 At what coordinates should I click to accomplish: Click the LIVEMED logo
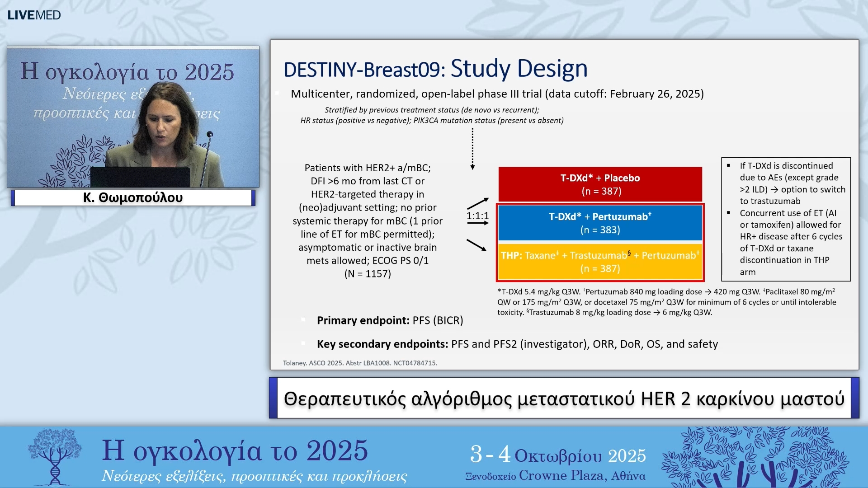coord(34,15)
